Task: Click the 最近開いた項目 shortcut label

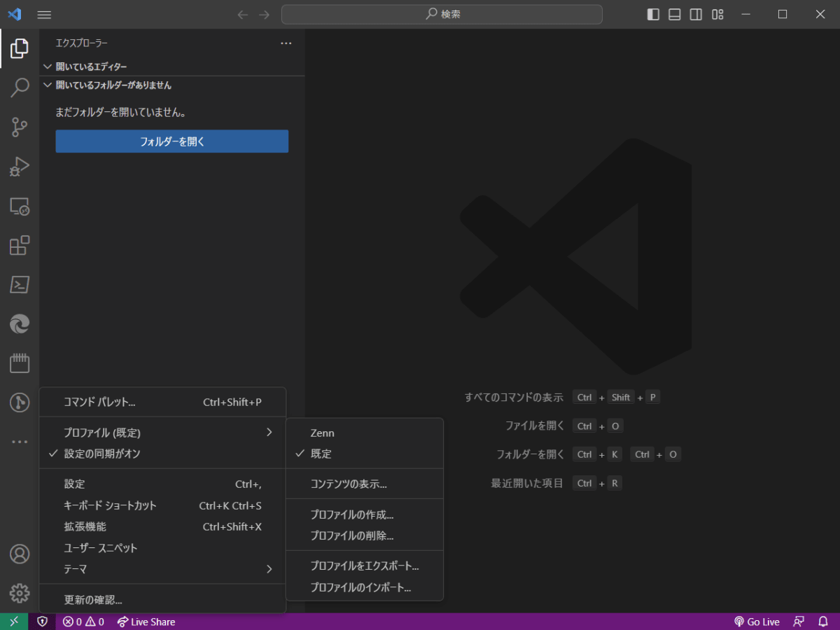Action: [x=527, y=483]
